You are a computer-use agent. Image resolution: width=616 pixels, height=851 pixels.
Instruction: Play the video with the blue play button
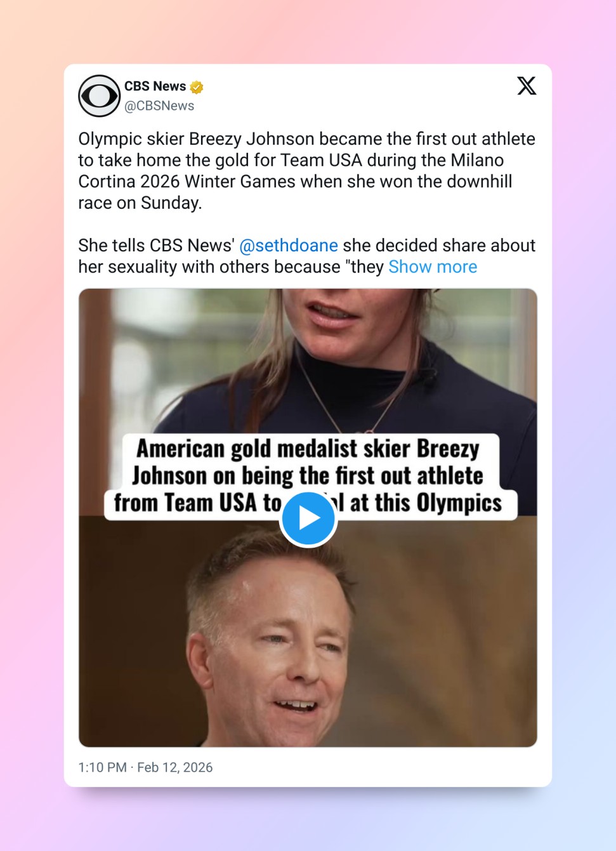pyautogui.click(x=308, y=518)
